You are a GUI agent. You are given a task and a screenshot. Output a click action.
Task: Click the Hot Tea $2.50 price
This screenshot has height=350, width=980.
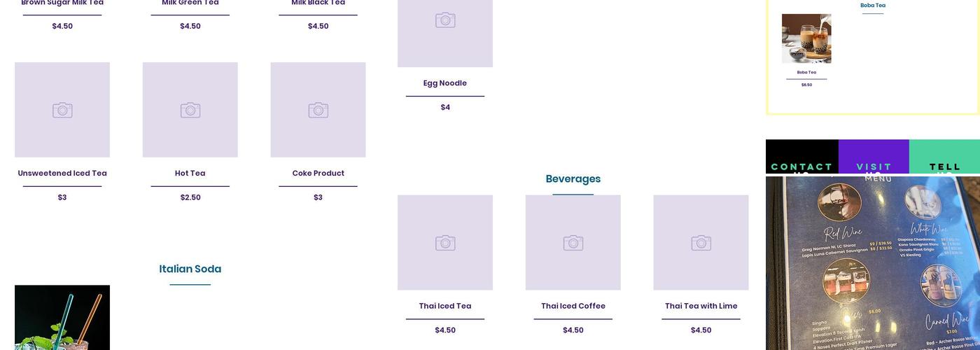190,197
